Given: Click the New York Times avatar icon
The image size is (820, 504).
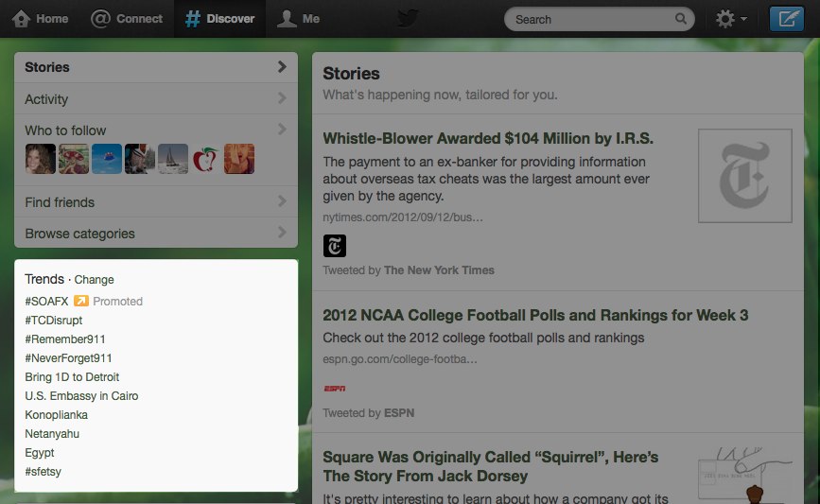Looking at the screenshot, I should coord(335,246).
